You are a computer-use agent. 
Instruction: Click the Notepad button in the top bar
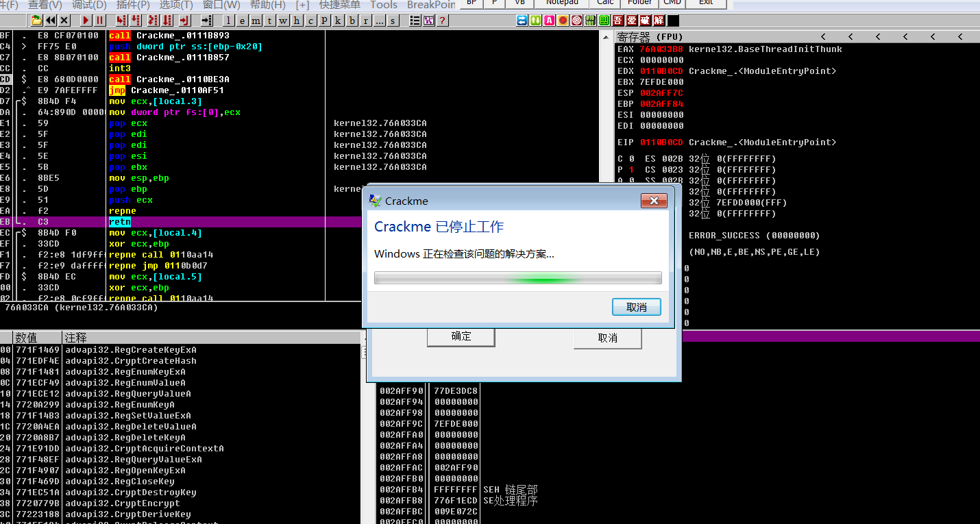[x=562, y=3]
